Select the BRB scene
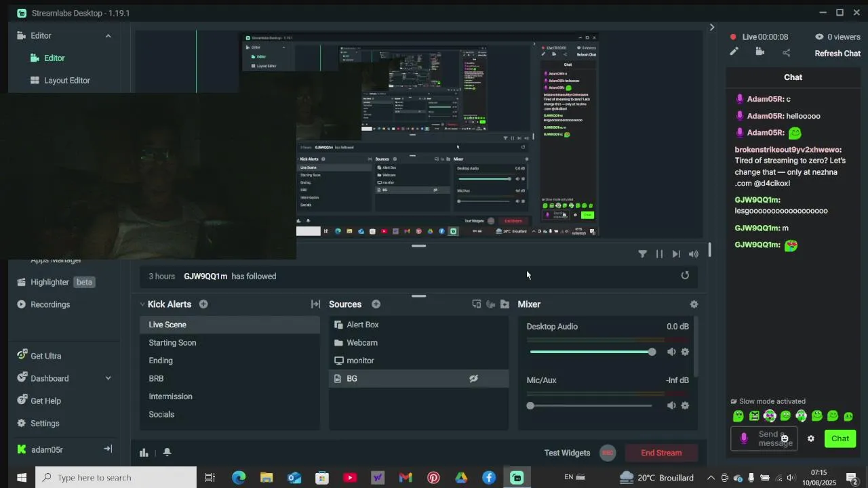868x488 pixels. 230,378
